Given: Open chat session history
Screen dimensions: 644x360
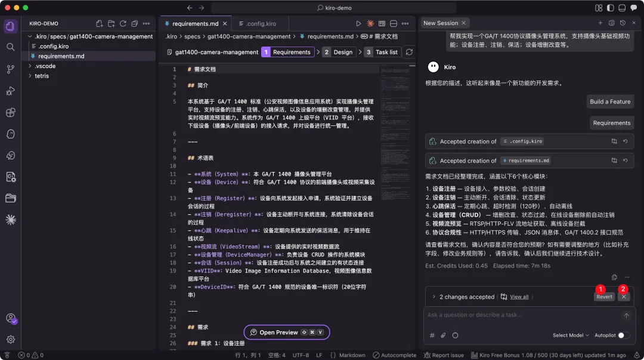Looking at the screenshot, I should coord(623,23).
